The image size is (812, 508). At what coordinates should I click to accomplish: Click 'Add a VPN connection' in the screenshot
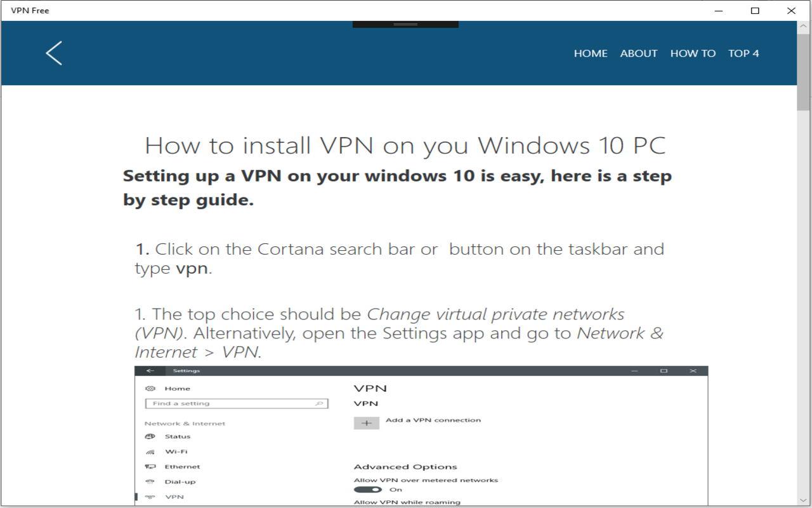click(x=433, y=420)
